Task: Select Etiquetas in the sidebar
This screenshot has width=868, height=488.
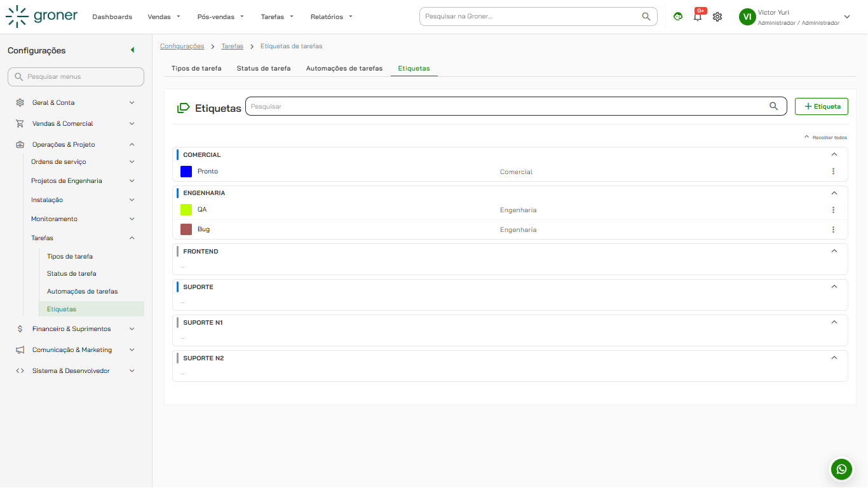Action: (92, 309)
